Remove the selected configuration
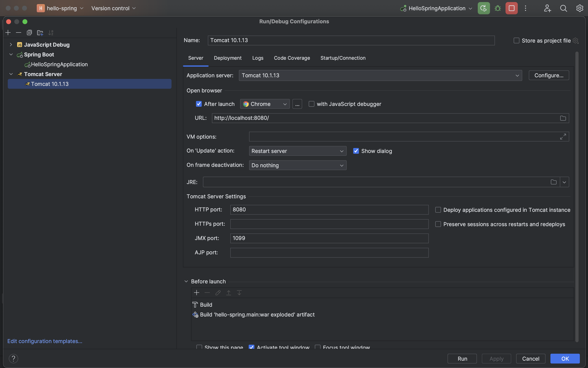This screenshot has width=588, height=368. pos(18,33)
